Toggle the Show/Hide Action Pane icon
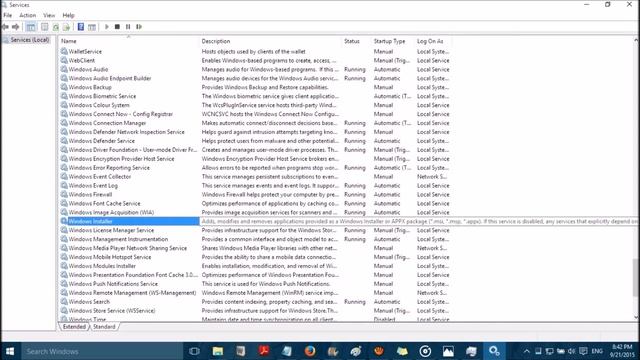Image resolution: width=640 pixels, height=360 pixels. (92, 27)
